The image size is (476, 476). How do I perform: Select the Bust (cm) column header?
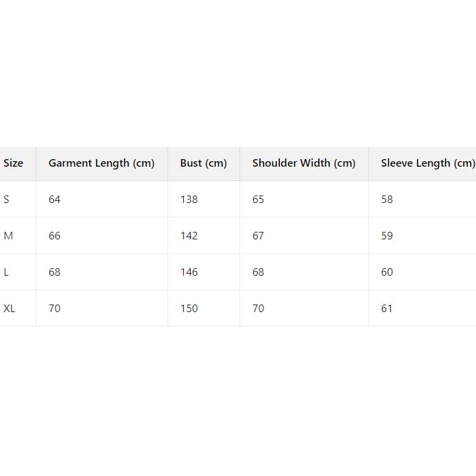point(203,163)
